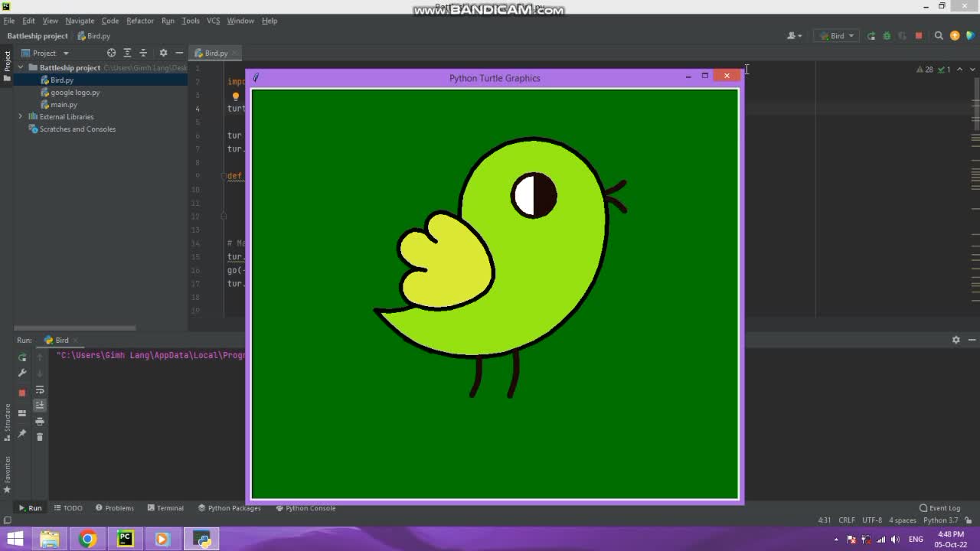Click the rerun icon in Run panel
The height and width of the screenshot is (551, 980).
(22, 357)
